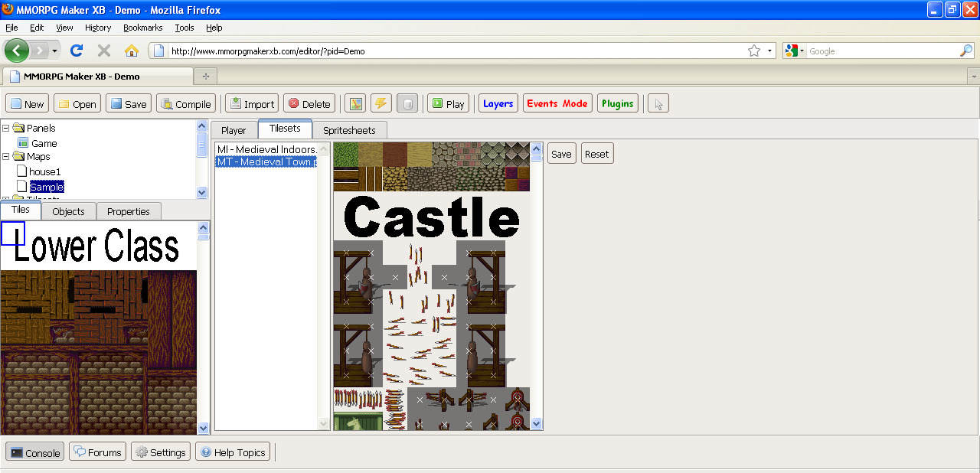Open the search engine dropdown arrow
The image size is (980, 473).
802,51
